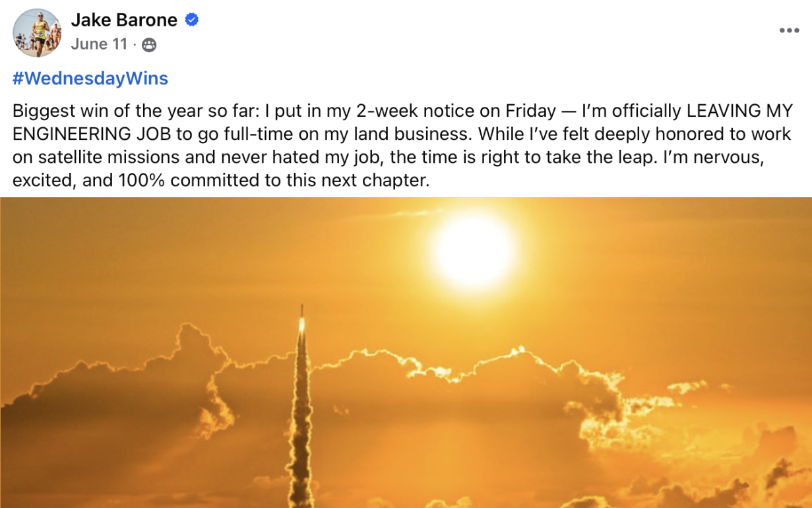The width and height of the screenshot is (812, 508).
Task: Click the blue verified badge
Action: tap(191, 20)
